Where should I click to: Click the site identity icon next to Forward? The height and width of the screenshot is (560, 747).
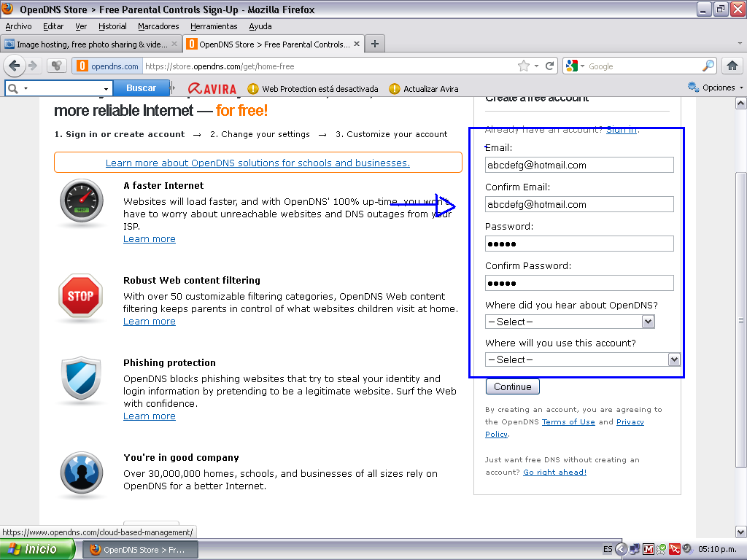[x=57, y=66]
